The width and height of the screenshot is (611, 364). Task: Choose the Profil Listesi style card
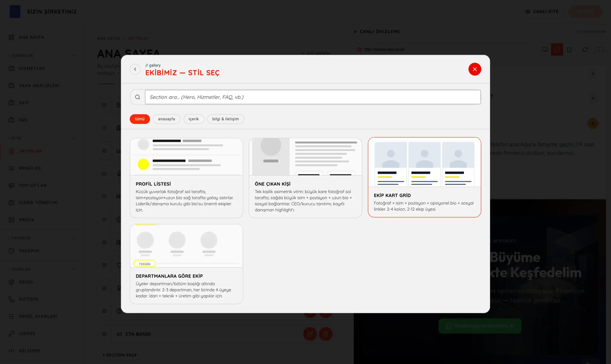click(186, 178)
